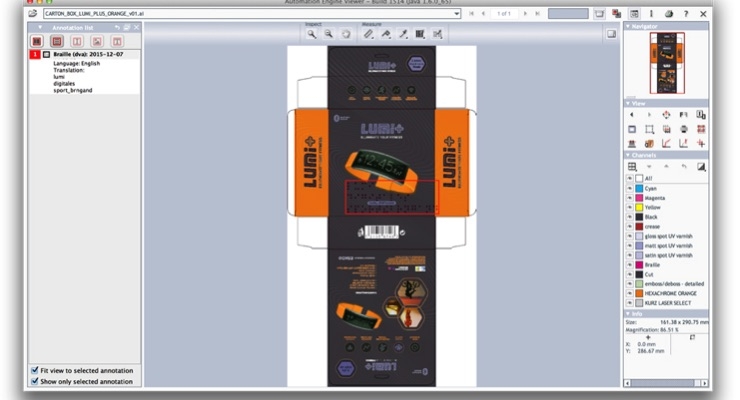Enable Fit view to selected annotation
Viewport: 740px width, 400px height.
(34, 370)
